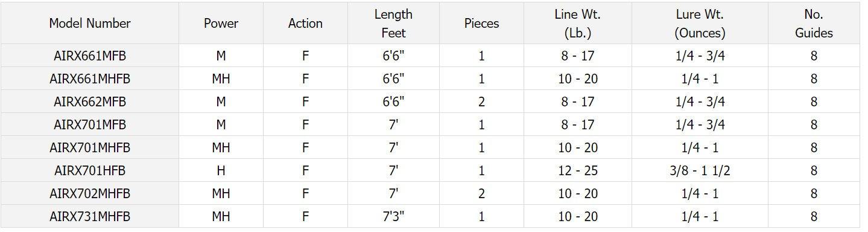The height and width of the screenshot is (232, 868).
Task: Click the 3/8 - 1 1/2 lure weight cell
Action: pyautogui.click(x=700, y=170)
